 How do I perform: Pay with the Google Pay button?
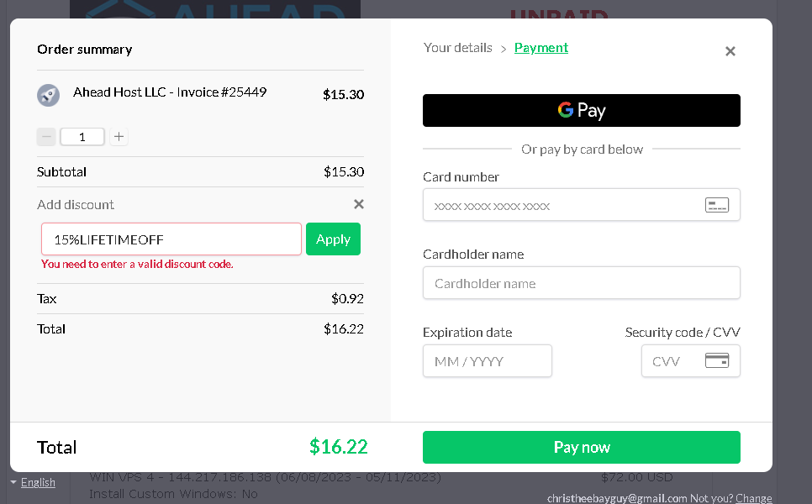click(582, 110)
